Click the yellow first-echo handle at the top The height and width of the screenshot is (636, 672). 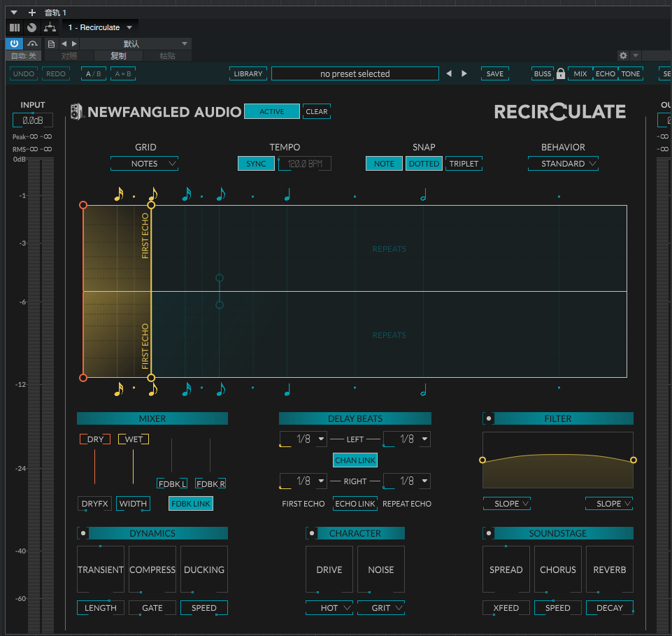(x=151, y=205)
